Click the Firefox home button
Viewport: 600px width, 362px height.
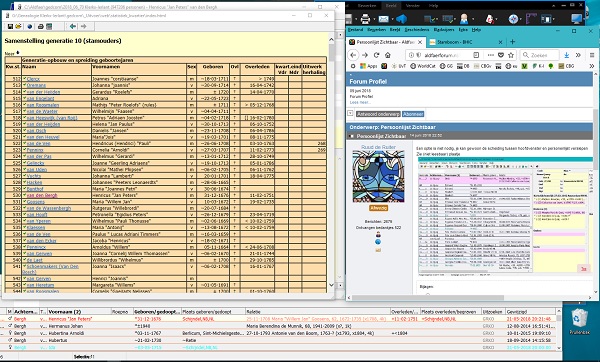[388, 55]
